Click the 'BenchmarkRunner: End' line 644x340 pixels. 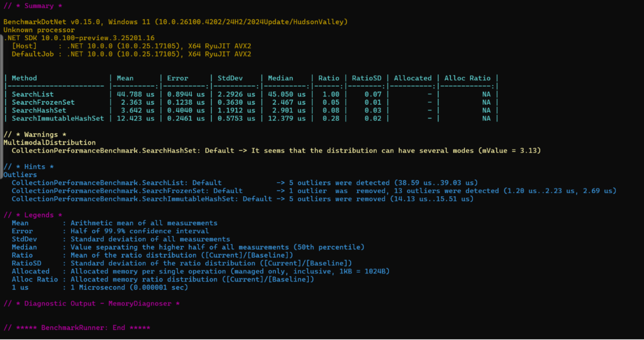coord(77,327)
